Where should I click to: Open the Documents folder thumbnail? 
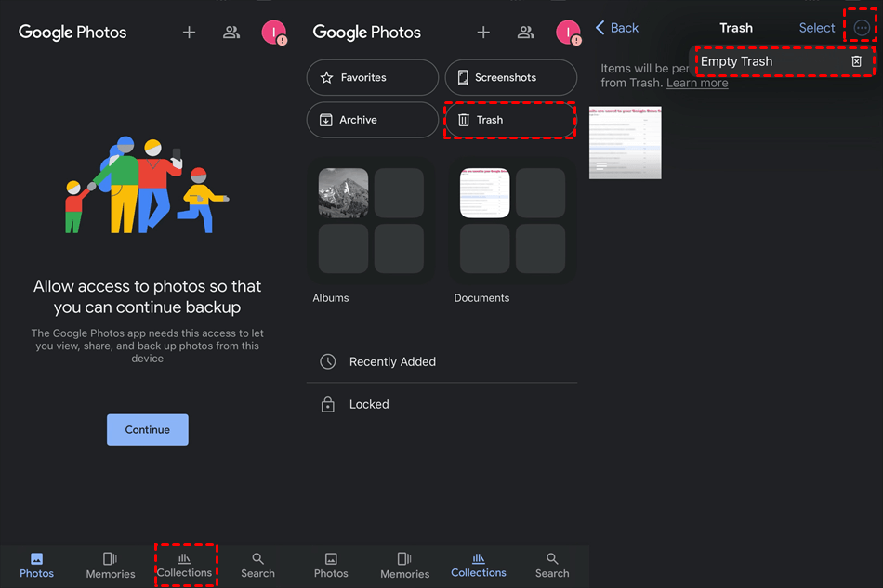[x=512, y=220]
